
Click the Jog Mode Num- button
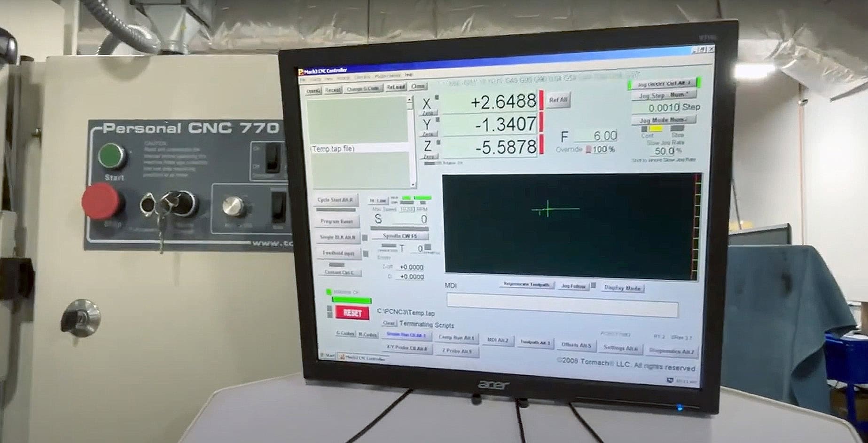pos(663,120)
